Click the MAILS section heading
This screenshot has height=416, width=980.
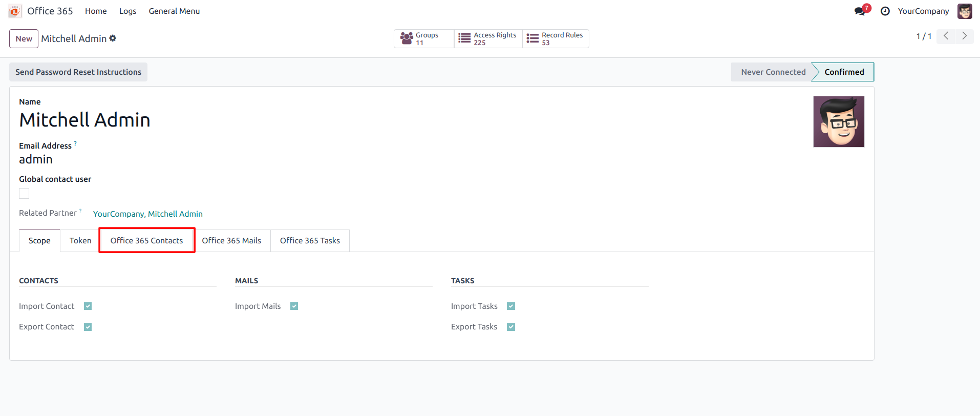tap(246, 281)
